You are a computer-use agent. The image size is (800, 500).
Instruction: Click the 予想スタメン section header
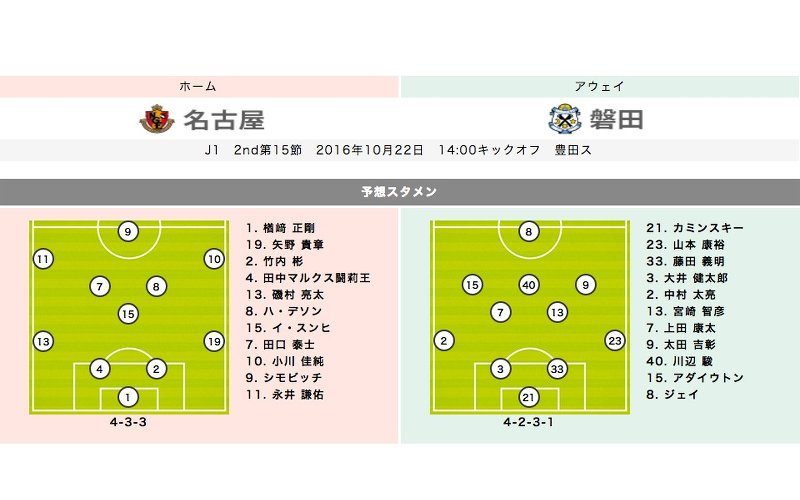399,190
